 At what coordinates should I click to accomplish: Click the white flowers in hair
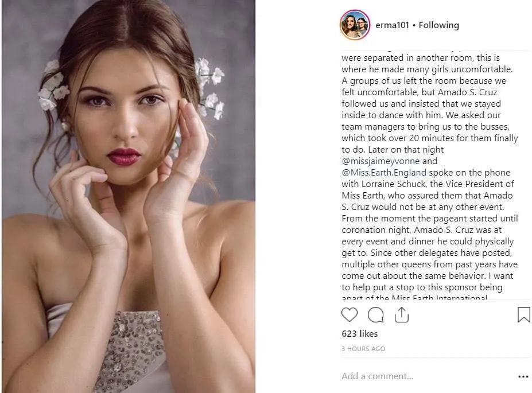pos(210,89)
